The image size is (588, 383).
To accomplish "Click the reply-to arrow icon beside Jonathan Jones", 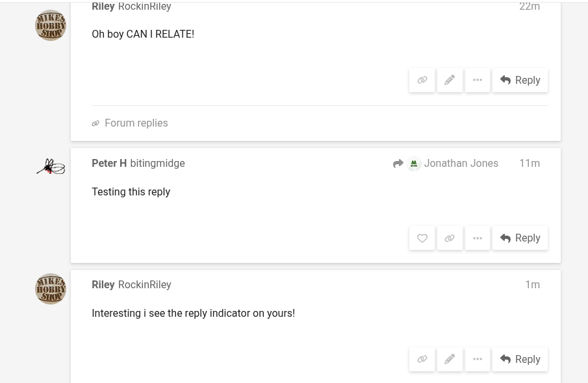I will click(x=398, y=164).
